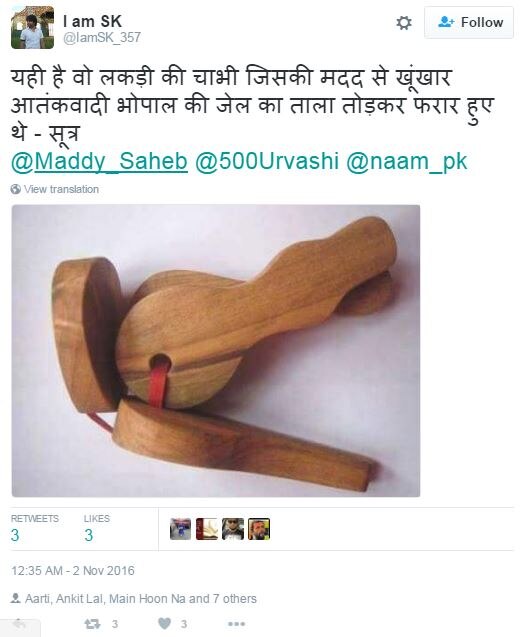Open the @500Urvashi mention
Screen dimensions: 530x637
point(267,161)
